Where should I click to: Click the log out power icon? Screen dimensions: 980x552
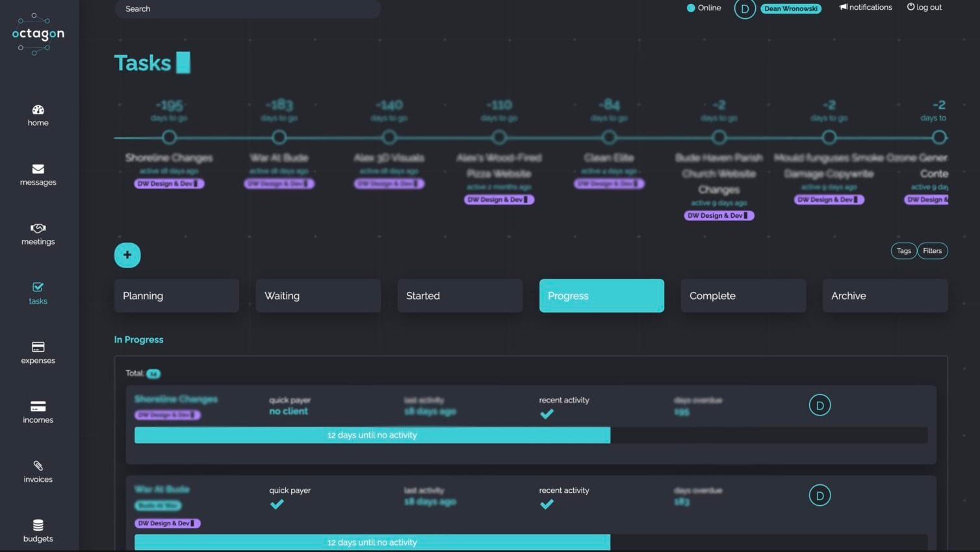(911, 7)
